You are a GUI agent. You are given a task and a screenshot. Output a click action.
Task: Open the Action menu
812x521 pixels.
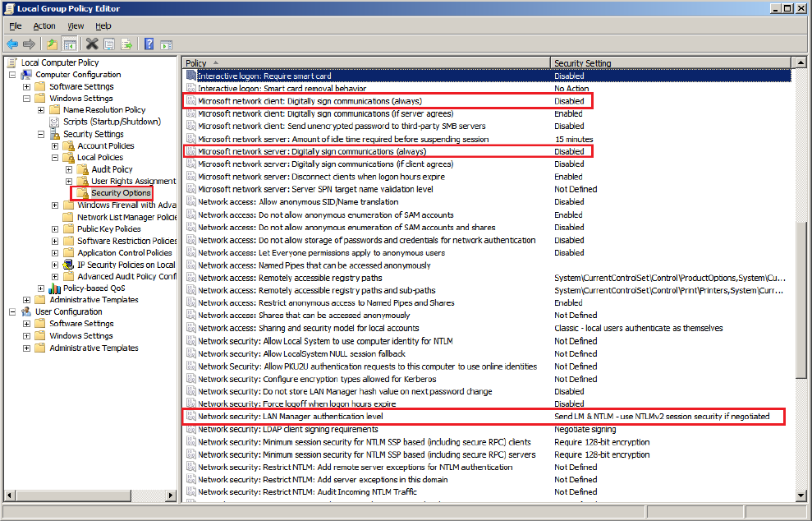click(44, 26)
